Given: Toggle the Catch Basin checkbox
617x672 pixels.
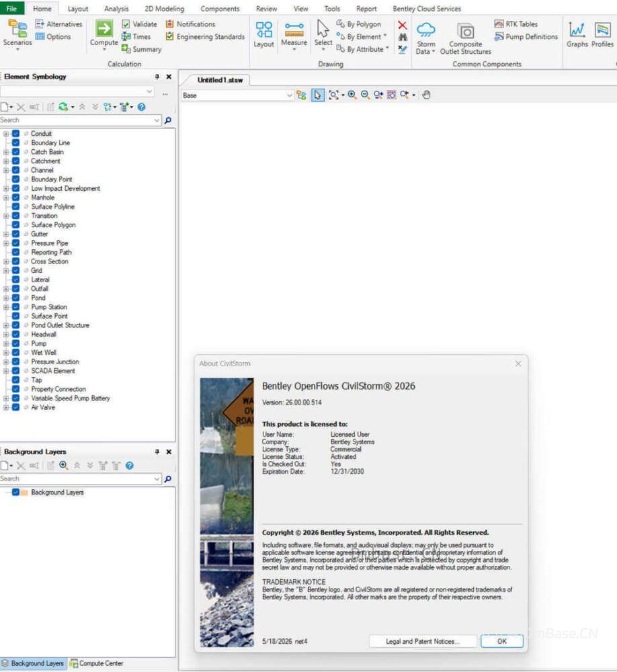Looking at the screenshot, I should coord(16,152).
